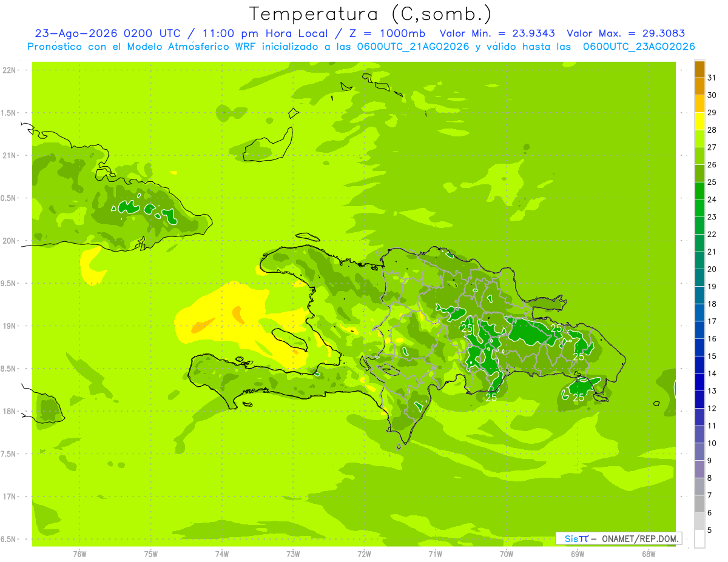728x562 pixels.
Task: Click the "ONAMET/REP.DOM." credit label
Action: click(x=641, y=538)
